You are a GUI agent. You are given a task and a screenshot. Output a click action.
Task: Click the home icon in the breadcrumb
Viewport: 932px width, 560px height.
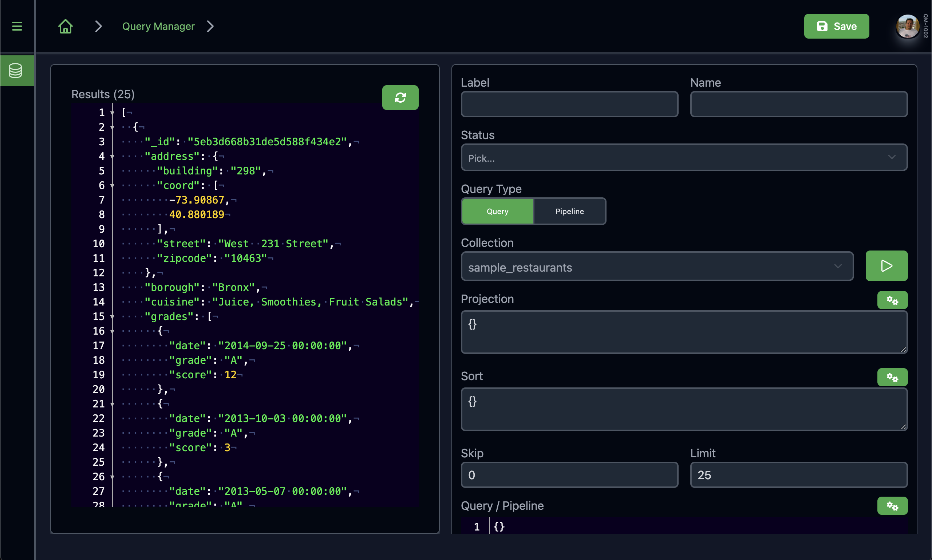point(65,26)
